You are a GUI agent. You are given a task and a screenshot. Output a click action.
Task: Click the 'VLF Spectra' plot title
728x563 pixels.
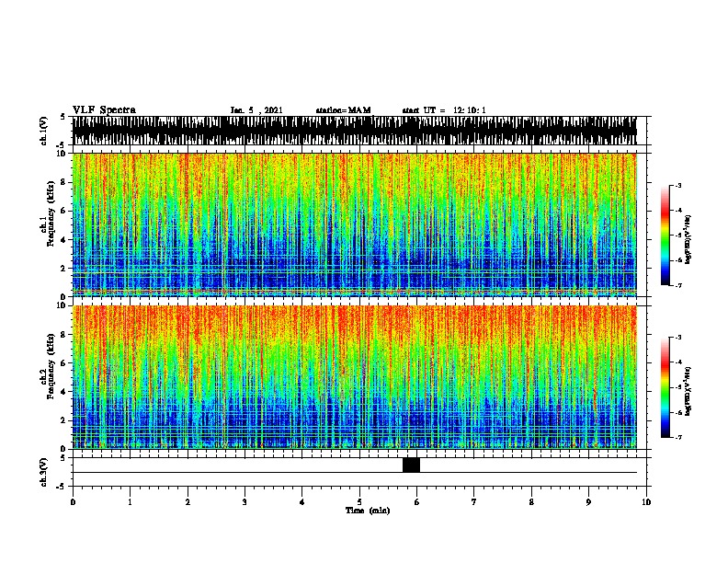point(104,110)
